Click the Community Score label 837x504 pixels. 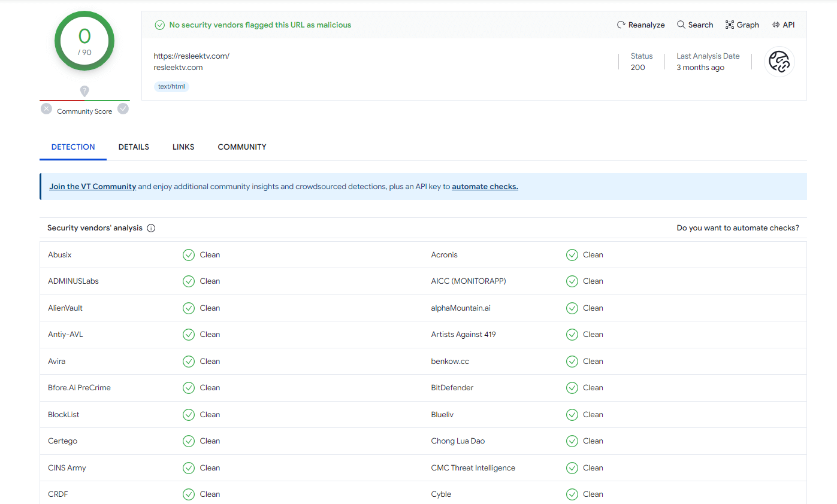click(84, 111)
